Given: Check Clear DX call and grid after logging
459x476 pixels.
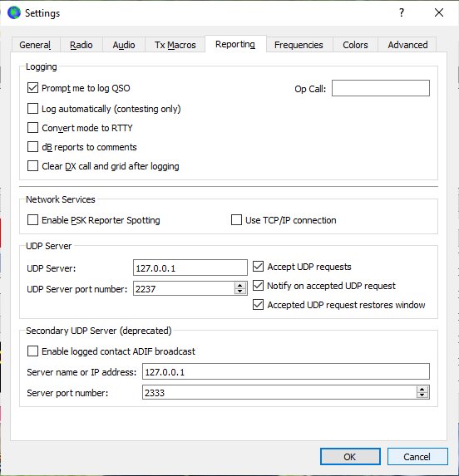Looking at the screenshot, I should 32,166.
